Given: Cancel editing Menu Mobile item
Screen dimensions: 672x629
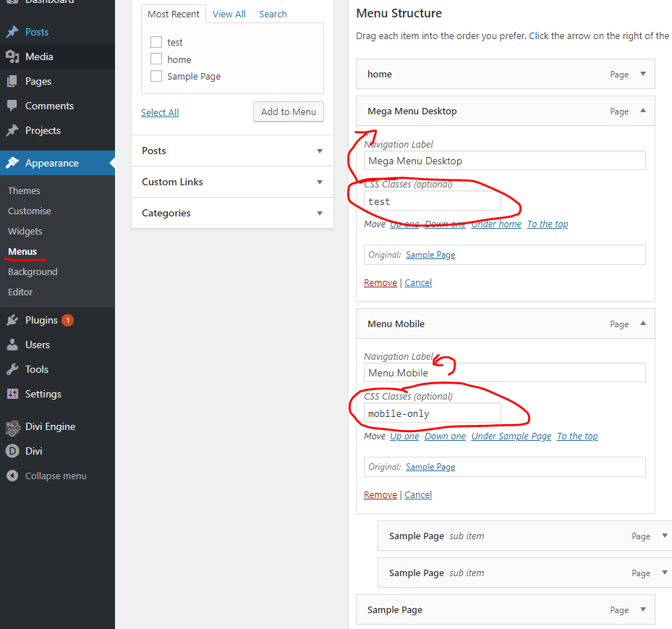Looking at the screenshot, I should tap(418, 495).
